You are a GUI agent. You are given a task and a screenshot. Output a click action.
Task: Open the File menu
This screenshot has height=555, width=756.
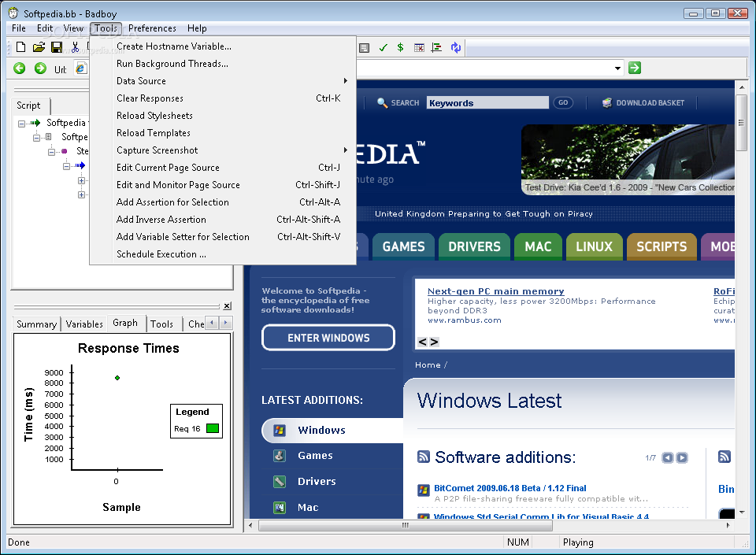19,28
